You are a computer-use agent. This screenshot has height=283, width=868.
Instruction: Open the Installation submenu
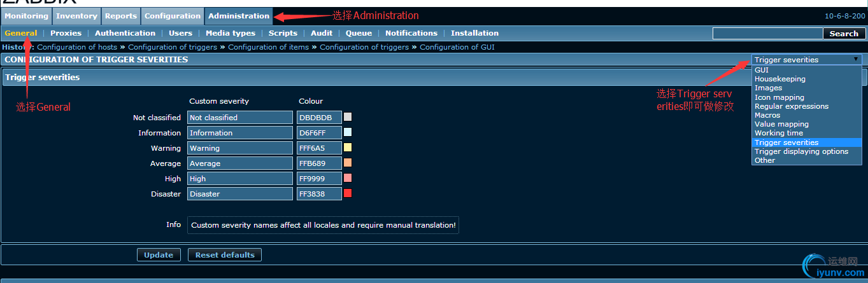(x=474, y=33)
